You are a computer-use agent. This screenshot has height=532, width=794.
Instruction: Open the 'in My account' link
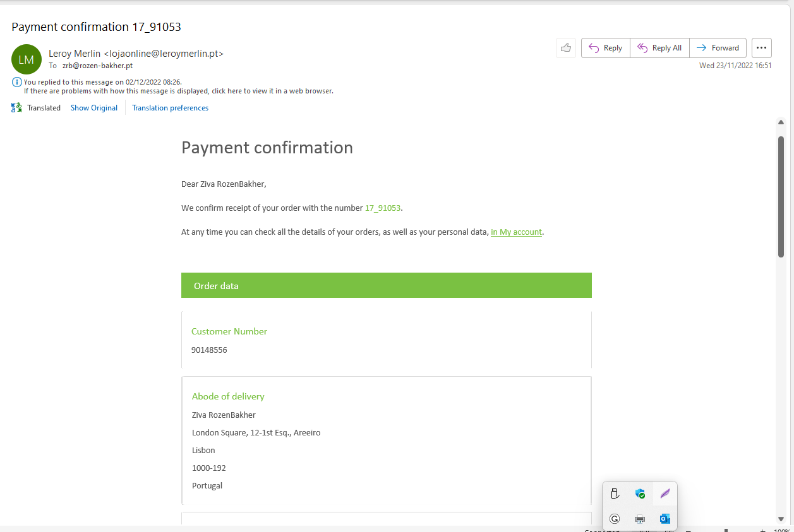(516, 232)
